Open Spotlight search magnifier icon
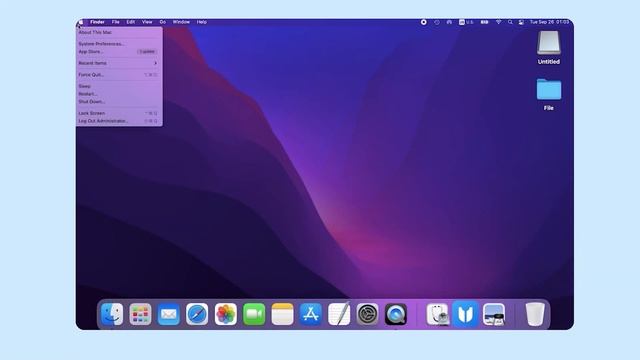640x360 pixels. [510, 22]
